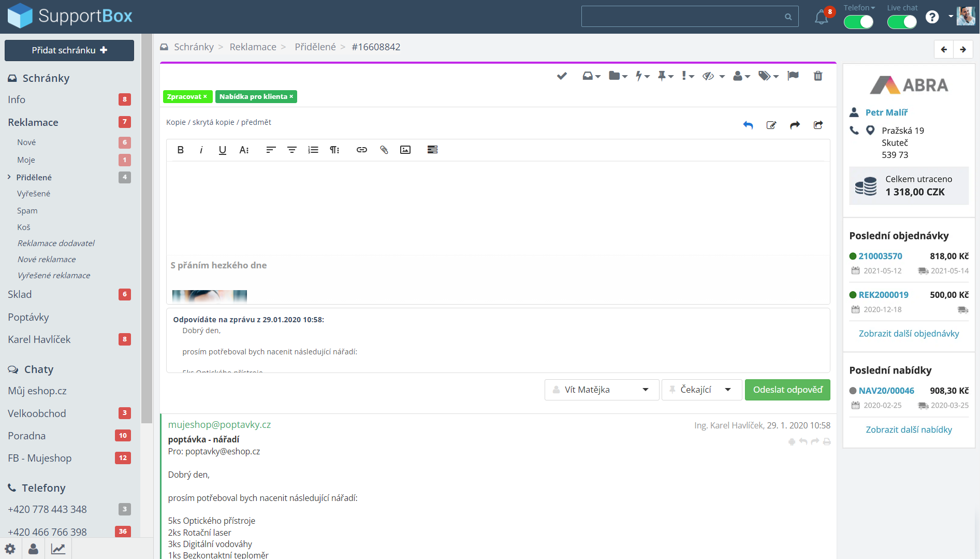Open the Nové folder under Reklamace
This screenshot has height=559, width=980.
pyautogui.click(x=26, y=142)
